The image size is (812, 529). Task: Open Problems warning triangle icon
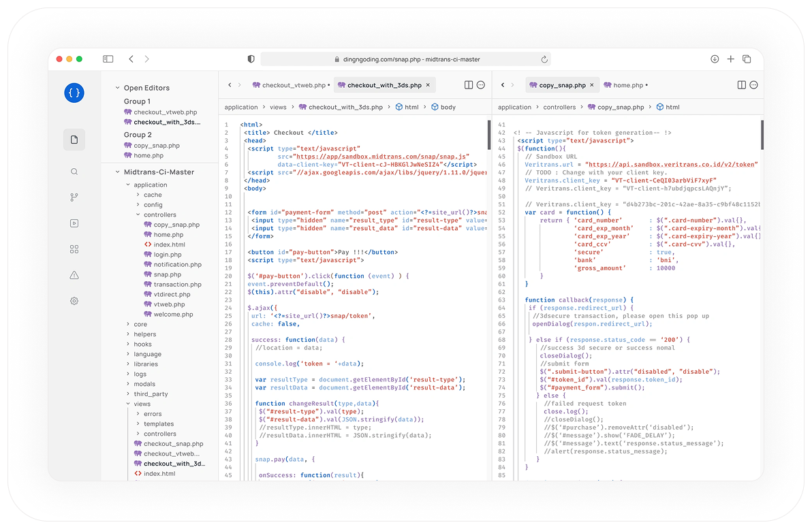(74, 275)
